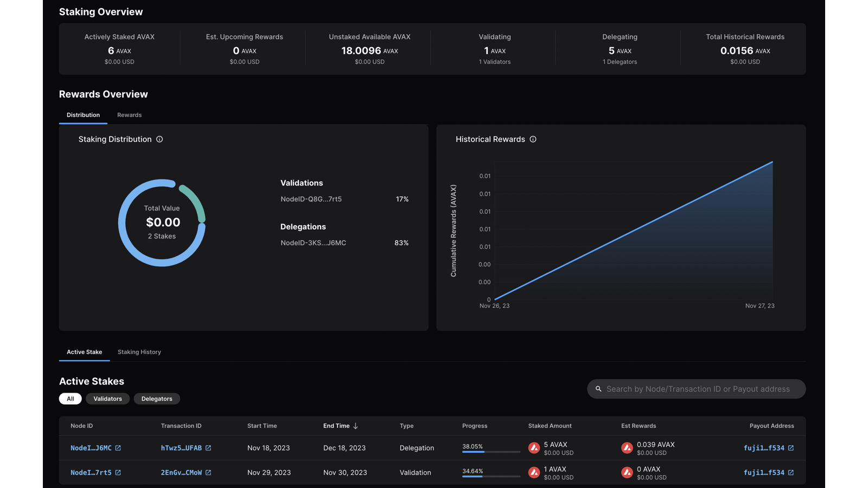Screen dimensions: 868x488
Task: Open external link icon beside NodeI…J6MC
Action: pyautogui.click(x=118, y=448)
